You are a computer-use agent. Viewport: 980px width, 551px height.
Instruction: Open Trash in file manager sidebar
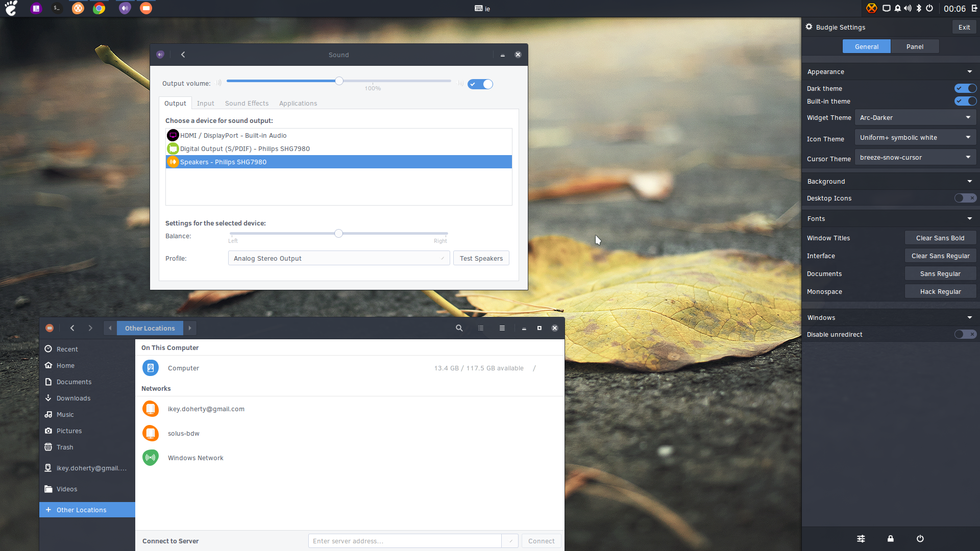pos(87,447)
